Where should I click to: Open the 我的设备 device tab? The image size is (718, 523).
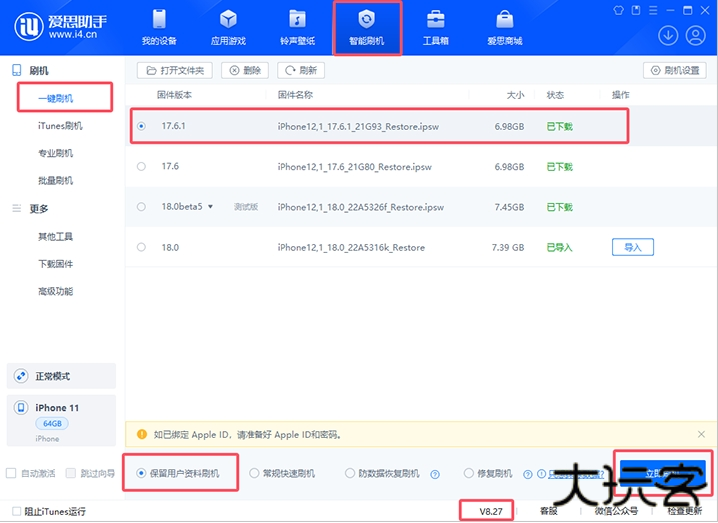159,27
